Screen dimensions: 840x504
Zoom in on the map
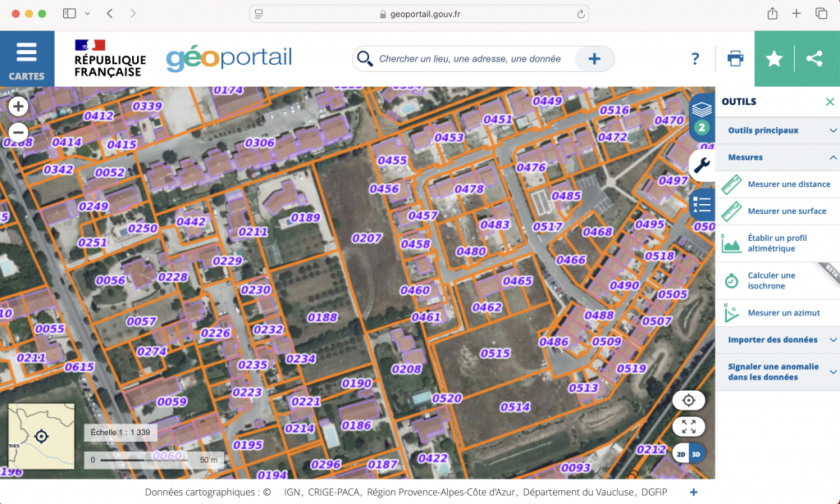coord(18,106)
